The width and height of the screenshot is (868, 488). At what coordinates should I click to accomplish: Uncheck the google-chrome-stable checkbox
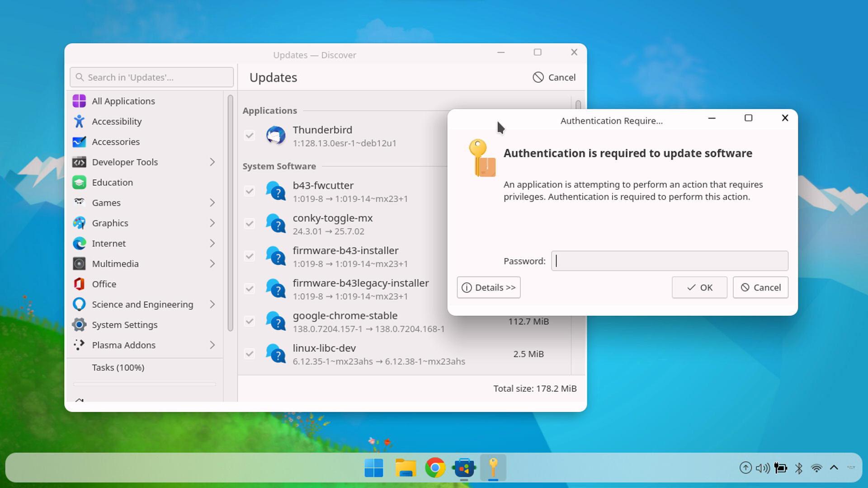250,321
